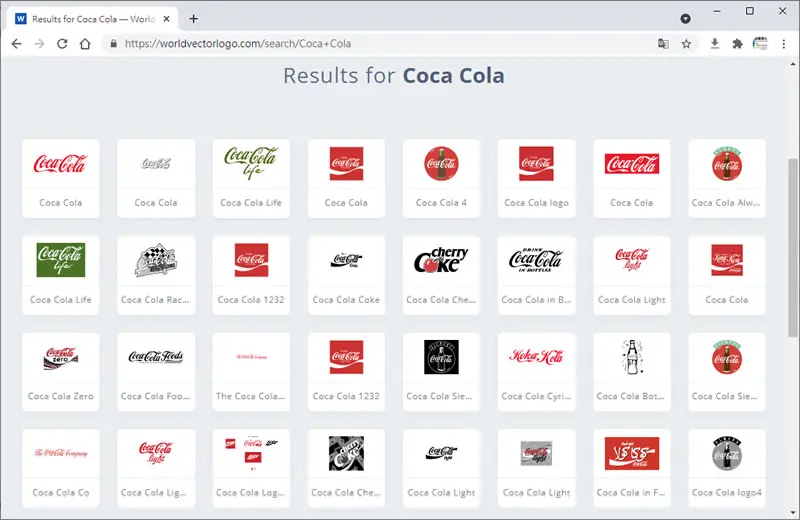
Task: Click the browser back arrow
Action: pos(16,44)
